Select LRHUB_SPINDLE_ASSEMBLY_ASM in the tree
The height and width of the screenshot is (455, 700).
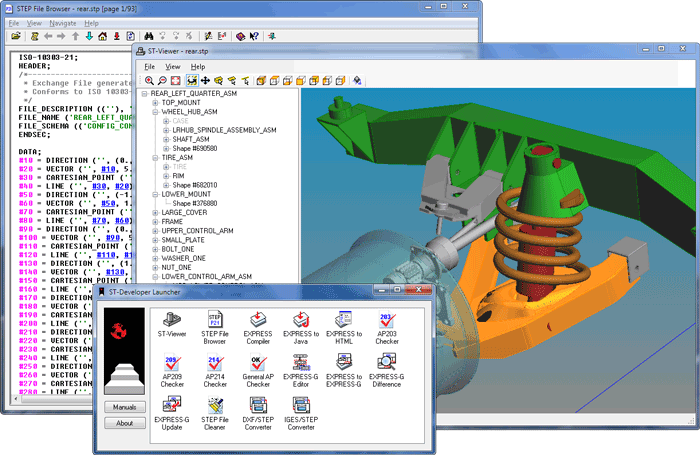click(224, 130)
